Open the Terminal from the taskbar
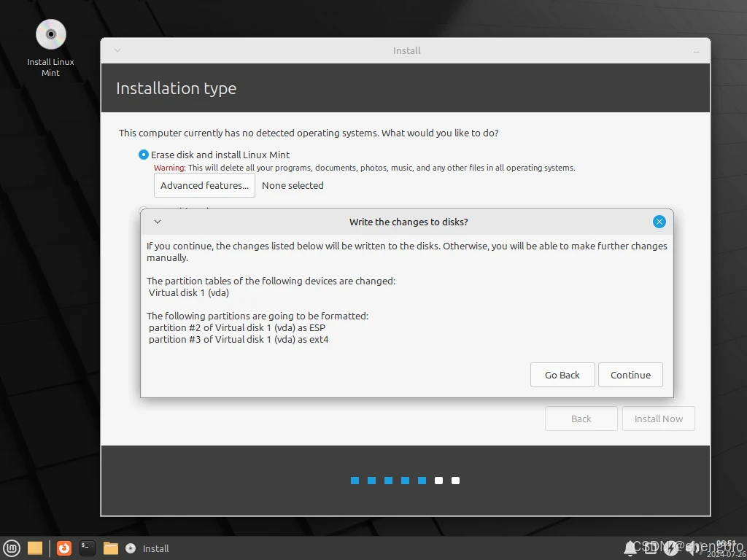This screenshot has height=560, width=747. (88, 548)
